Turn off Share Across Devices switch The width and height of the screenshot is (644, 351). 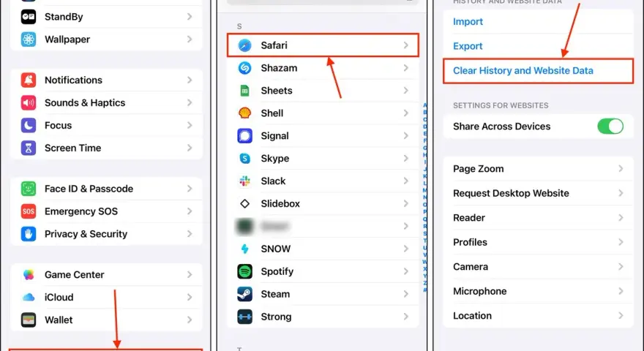coord(610,127)
